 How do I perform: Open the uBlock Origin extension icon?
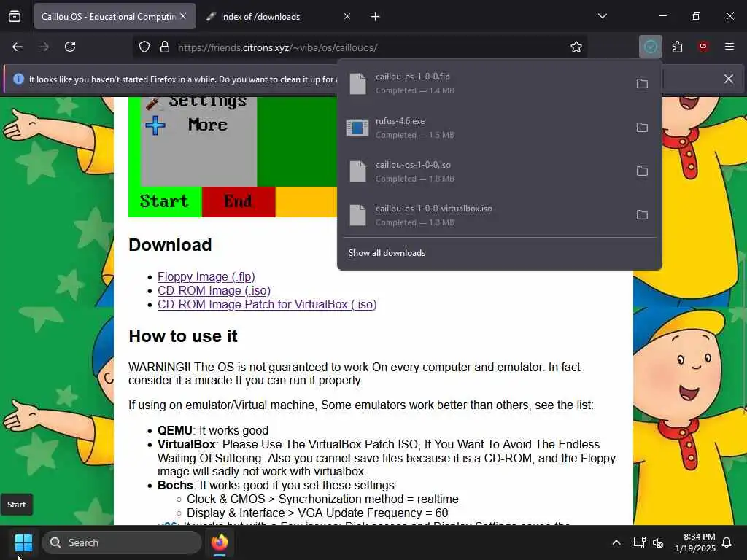[703, 47]
